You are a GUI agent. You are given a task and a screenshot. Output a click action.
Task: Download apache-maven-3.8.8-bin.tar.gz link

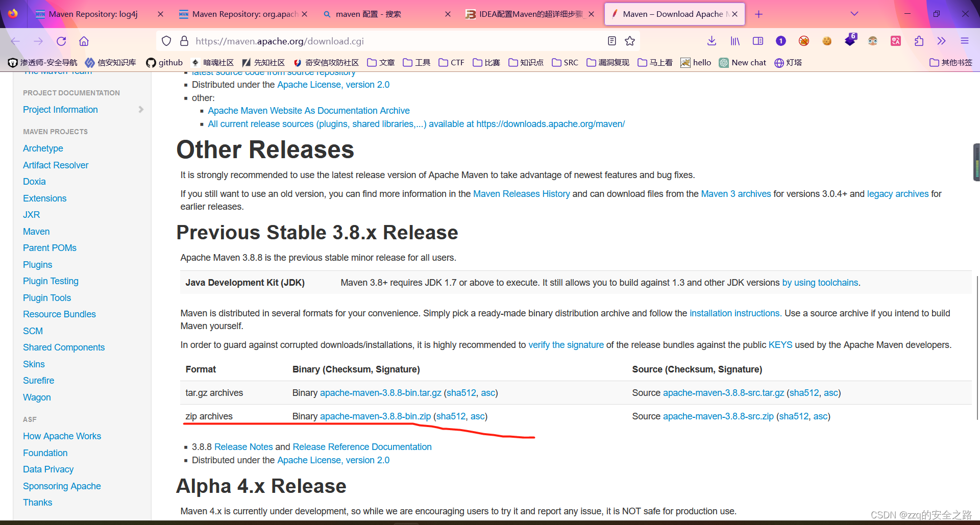pyautogui.click(x=380, y=393)
